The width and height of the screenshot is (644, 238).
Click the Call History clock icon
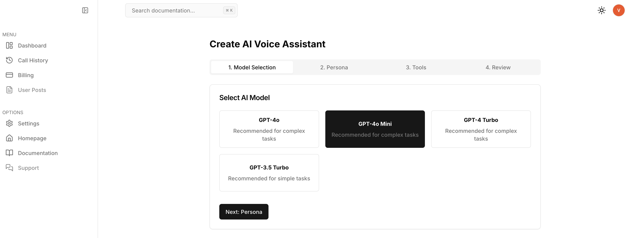tap(9, 60)
